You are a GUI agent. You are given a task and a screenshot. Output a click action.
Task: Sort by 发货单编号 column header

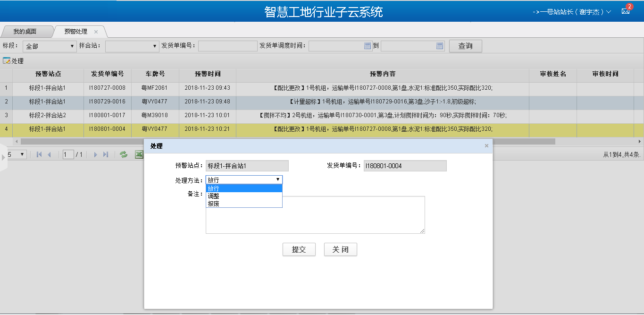pos(108,74)
